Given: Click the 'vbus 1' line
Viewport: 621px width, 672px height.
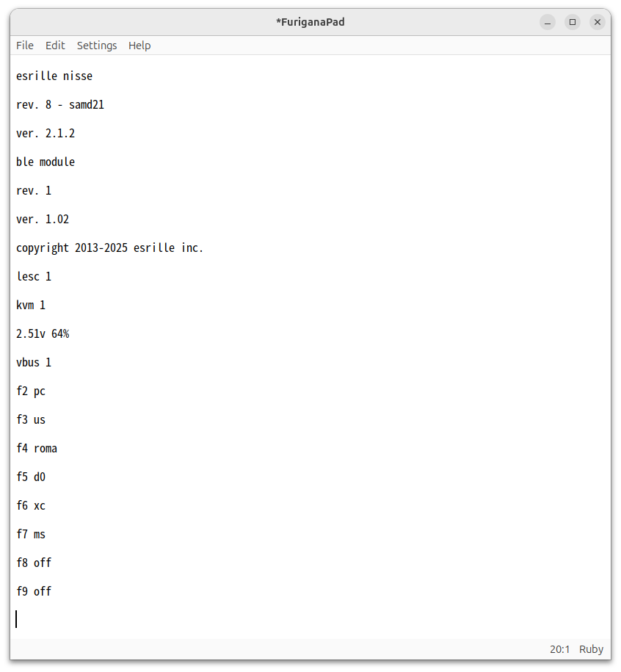Looking at the screenshot, I should 34,363.
